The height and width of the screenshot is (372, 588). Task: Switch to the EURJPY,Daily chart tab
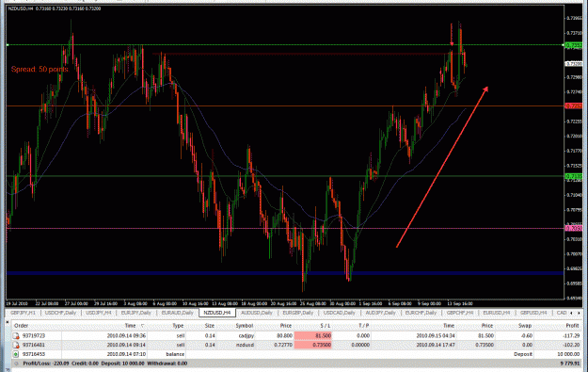click(x=135, y=313)
